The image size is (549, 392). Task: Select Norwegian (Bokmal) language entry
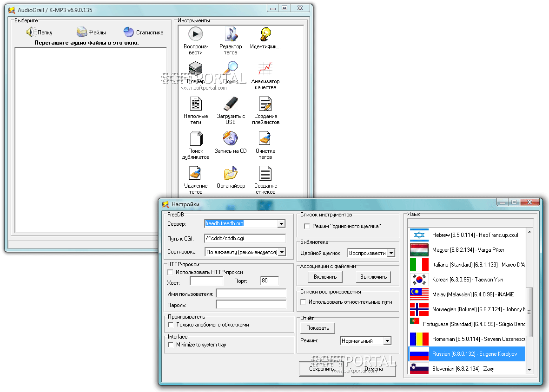[468, 309]
